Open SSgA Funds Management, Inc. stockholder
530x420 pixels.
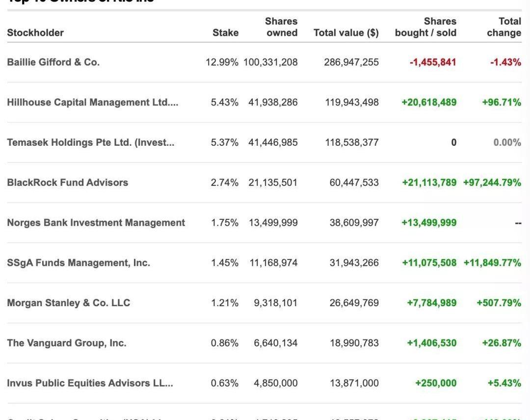point(79,263)
